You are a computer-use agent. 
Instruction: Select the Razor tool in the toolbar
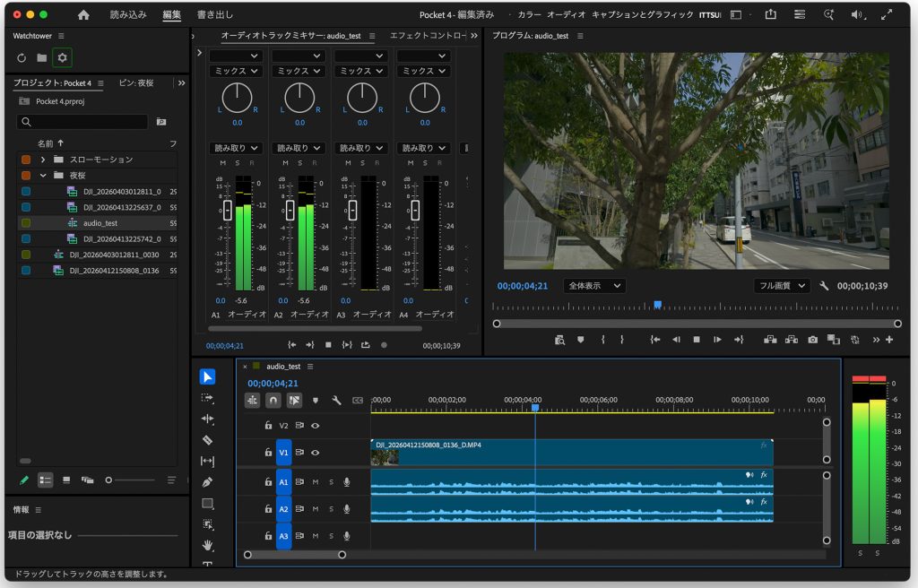pyautogui.click(x=207, y=440)
